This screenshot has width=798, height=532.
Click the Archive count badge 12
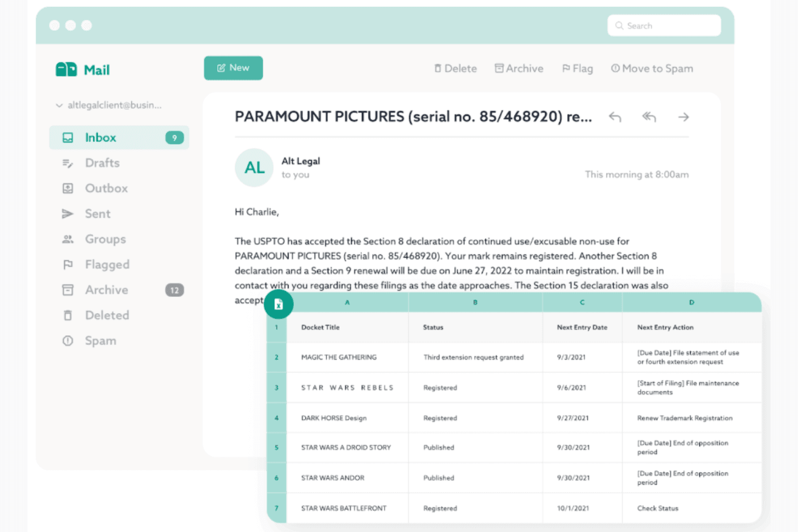[x=174, y=290]
